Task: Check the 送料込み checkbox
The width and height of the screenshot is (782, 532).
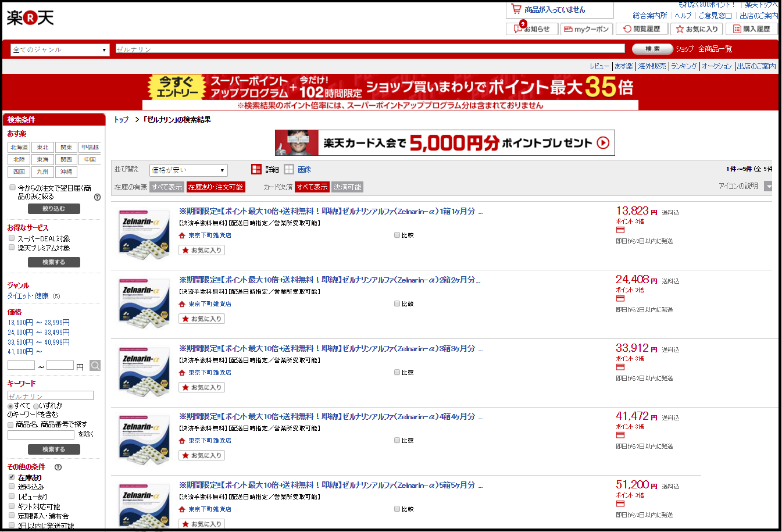Action: [12, 486]
